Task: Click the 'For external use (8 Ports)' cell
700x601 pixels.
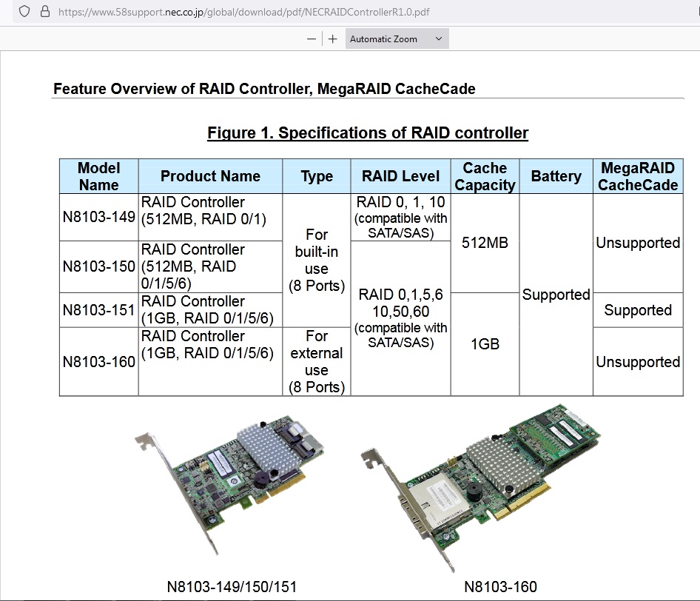Action: [x=317, y=362]
